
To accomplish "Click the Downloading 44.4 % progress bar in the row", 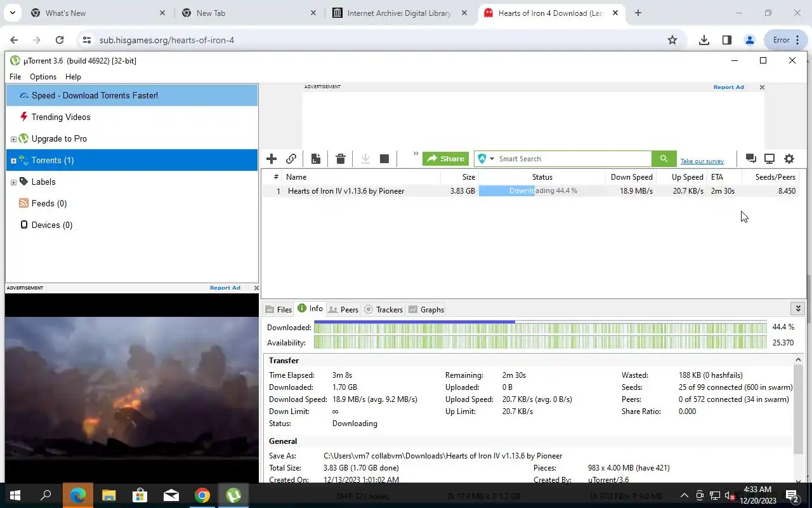I will click(542, 191).
